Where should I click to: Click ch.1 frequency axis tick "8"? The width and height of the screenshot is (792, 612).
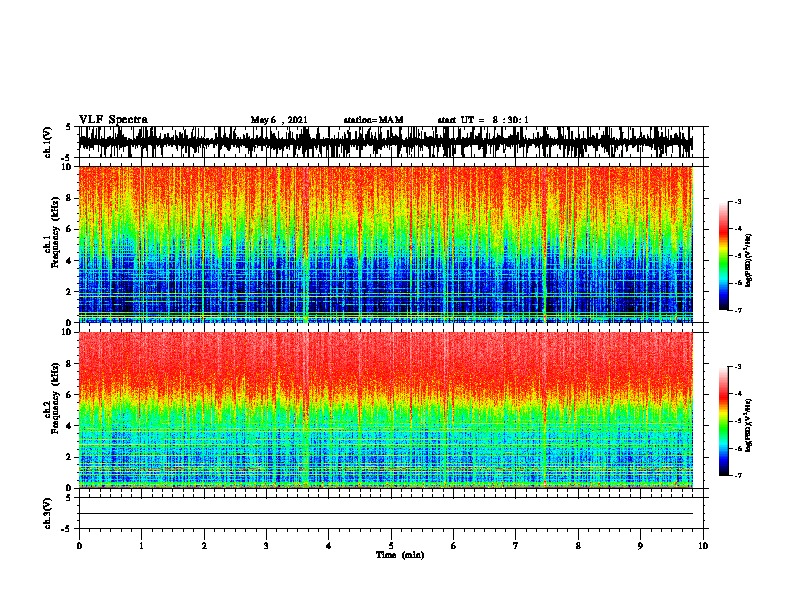pyautogui.click(x=70, y=198)
